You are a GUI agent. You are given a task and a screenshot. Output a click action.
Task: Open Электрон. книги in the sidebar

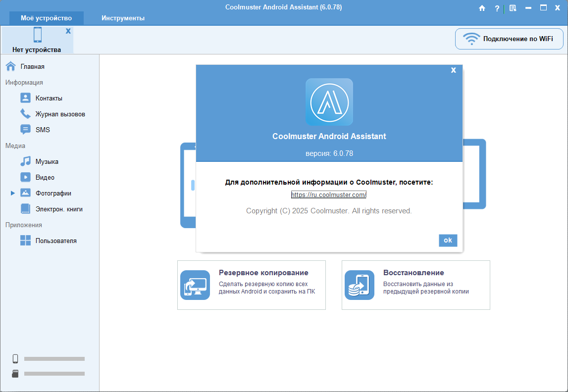click(x=59, y=209)
